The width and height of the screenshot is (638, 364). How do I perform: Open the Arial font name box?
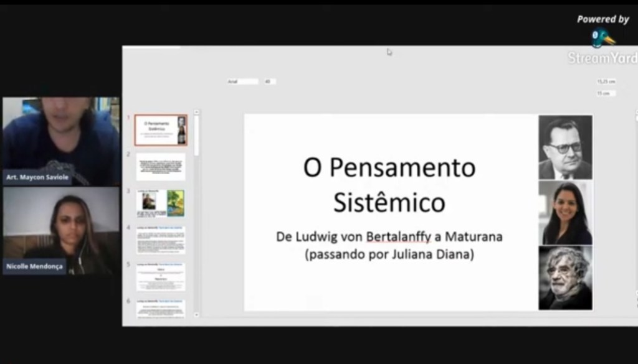[x=242, y=82]
